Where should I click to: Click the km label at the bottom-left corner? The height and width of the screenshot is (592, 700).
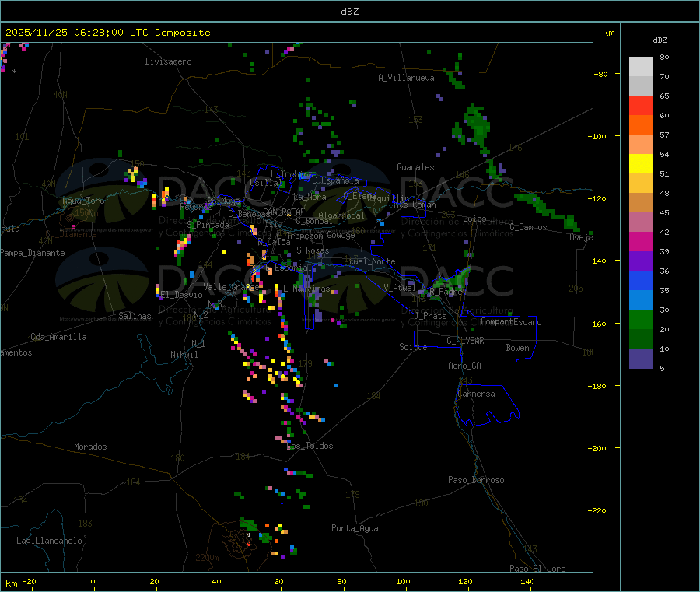(11, 583)
